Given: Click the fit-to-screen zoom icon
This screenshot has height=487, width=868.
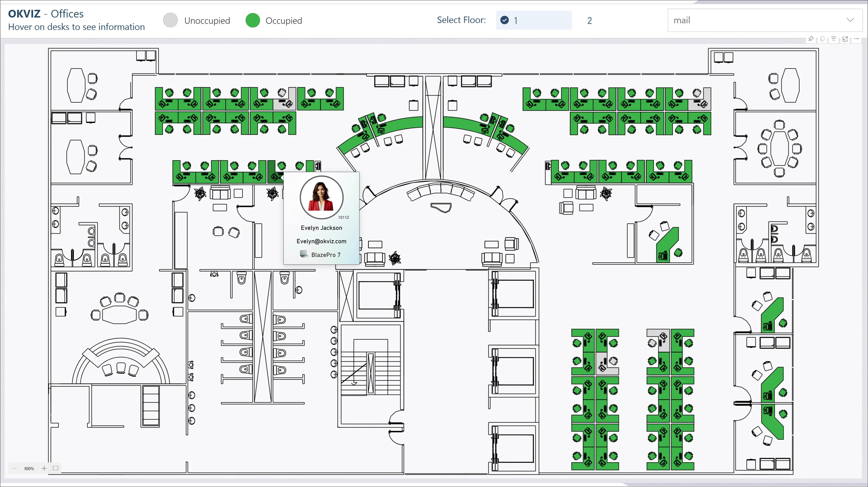Looking at the screenshot, I should pyautogui.click(x=56, y=469).
